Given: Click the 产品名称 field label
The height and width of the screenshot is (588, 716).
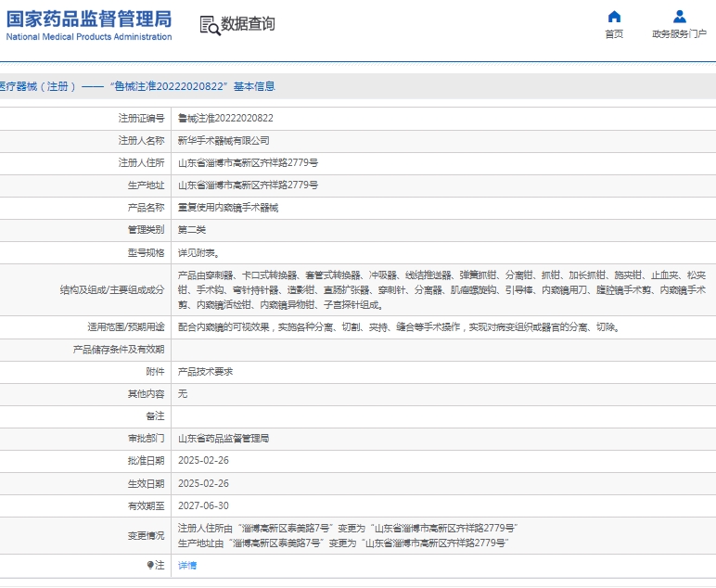Looking at the screenshot, I should [x=147, y=208].
